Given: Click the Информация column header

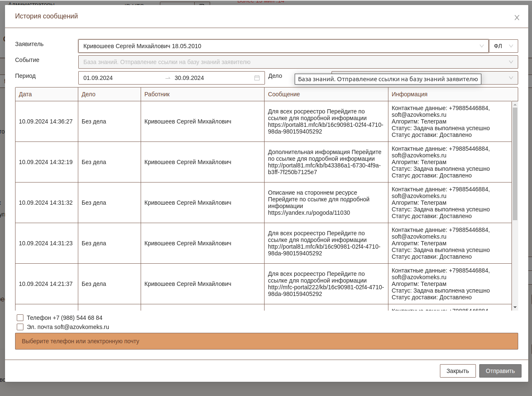Looking at the screenshot, I should tap(409, 94).
